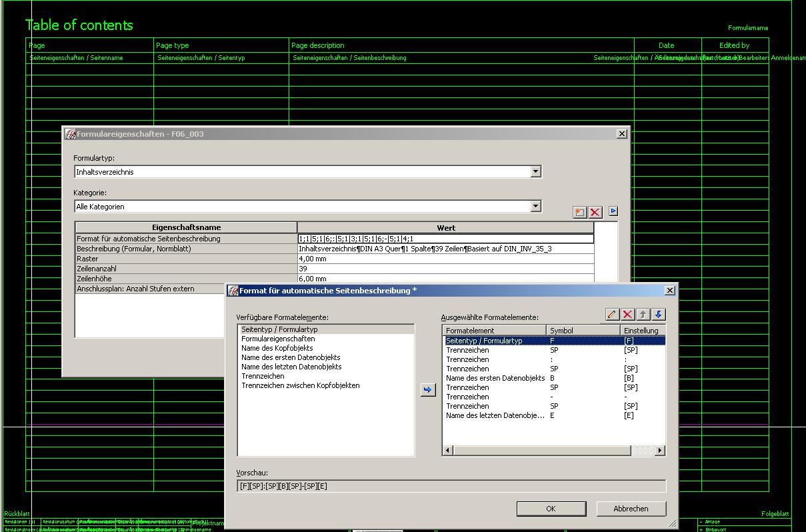Select 'Trennzeichen zwischen Kopfobjekten' in available list
Image resolution: width=806 pixels, height=532 pixels.
pyautogui.click(x=300, y=385)
